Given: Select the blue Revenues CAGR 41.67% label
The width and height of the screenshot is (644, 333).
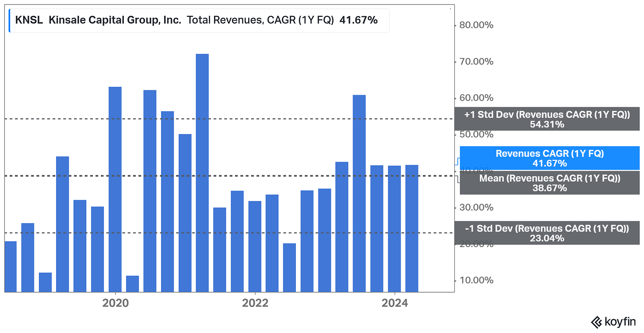Looking at the screenshot, I should point(550,158).
